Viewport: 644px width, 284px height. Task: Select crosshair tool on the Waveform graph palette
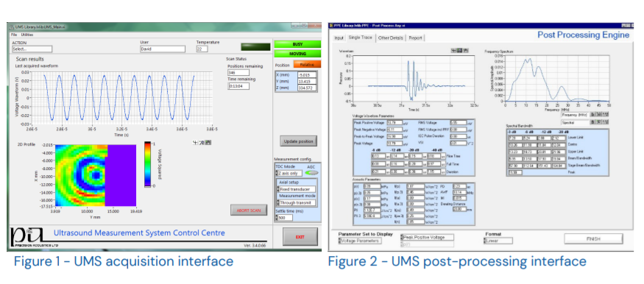tap(454, 51)
